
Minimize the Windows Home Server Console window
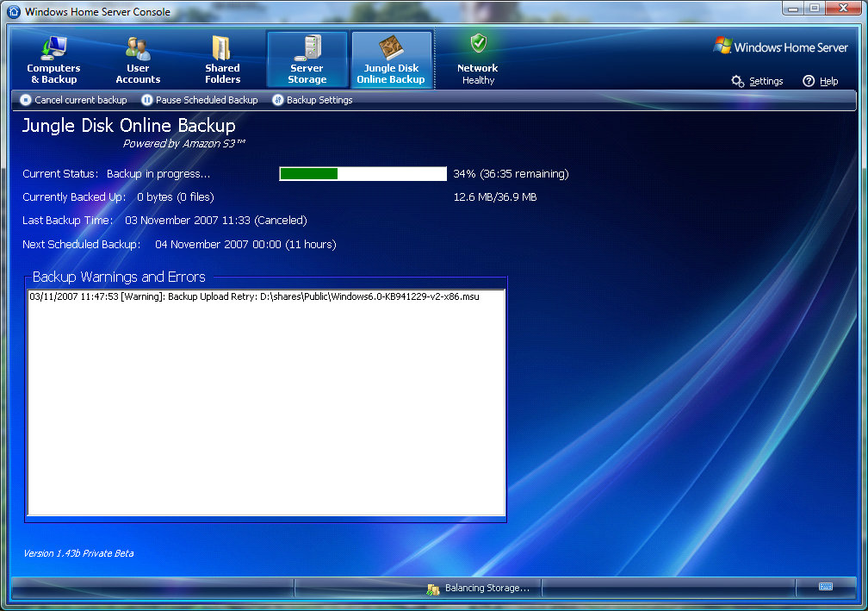point(793,9)
